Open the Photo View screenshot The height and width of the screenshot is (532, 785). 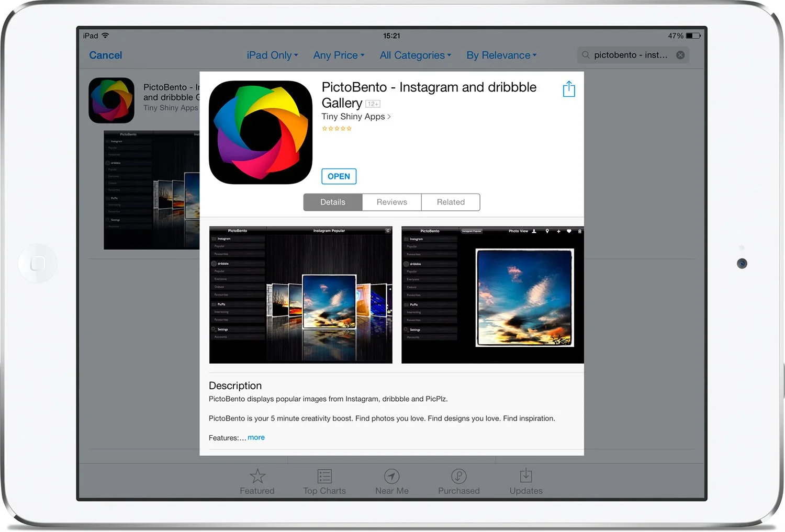(492, 295)
